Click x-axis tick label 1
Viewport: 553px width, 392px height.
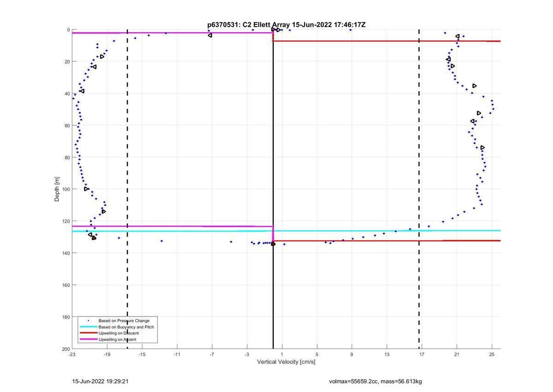click(x=282, y=354)
